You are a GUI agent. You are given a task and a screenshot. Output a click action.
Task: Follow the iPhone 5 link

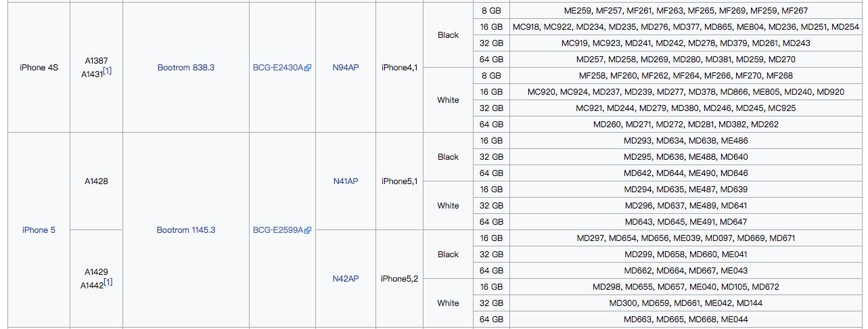39,230
